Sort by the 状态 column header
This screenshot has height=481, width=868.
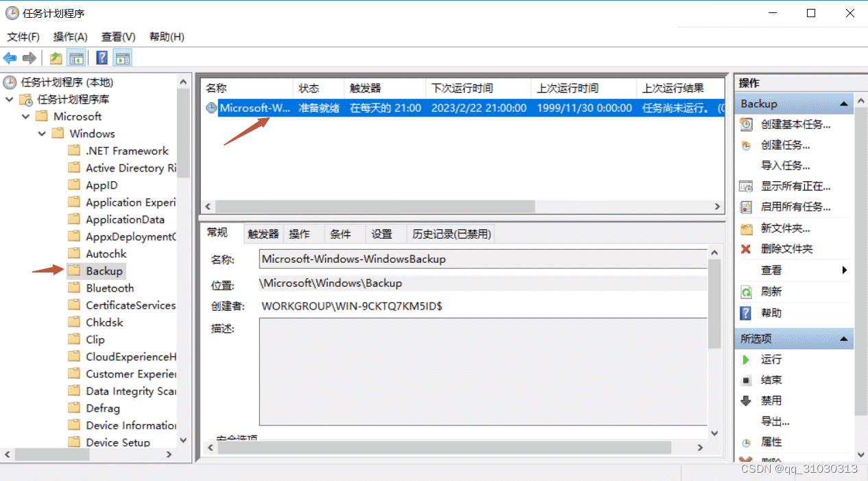point(319,89)
